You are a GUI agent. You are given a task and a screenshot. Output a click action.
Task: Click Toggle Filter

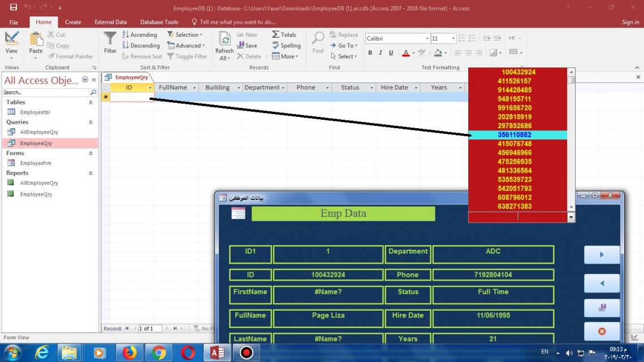[187, 56]
